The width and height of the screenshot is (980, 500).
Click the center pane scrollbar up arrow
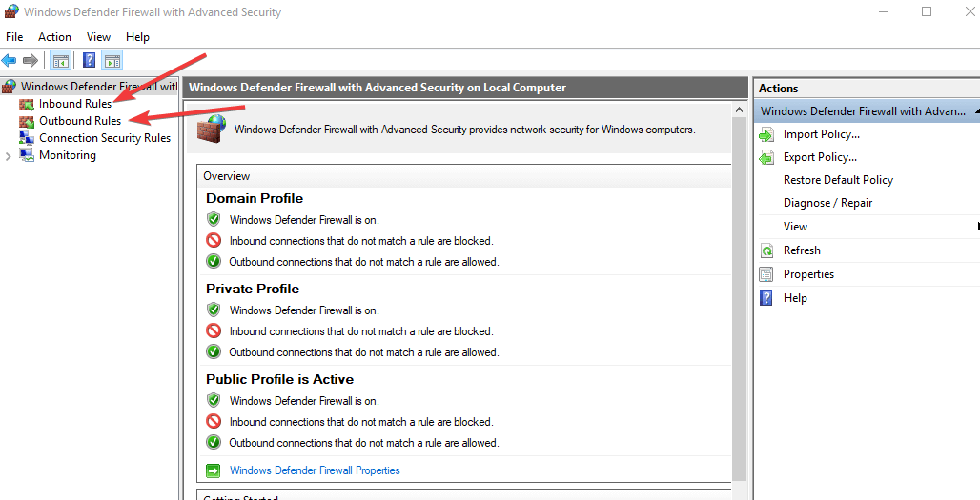coord(739,110)
